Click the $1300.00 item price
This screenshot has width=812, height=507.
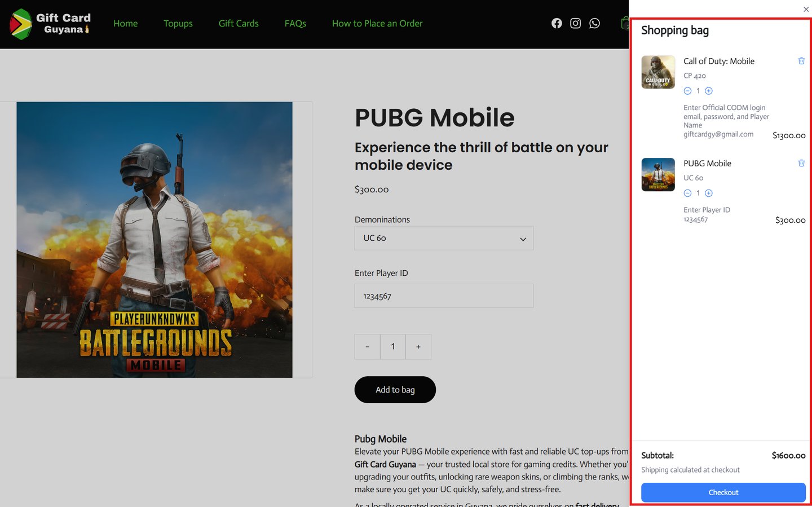point(789,135)
